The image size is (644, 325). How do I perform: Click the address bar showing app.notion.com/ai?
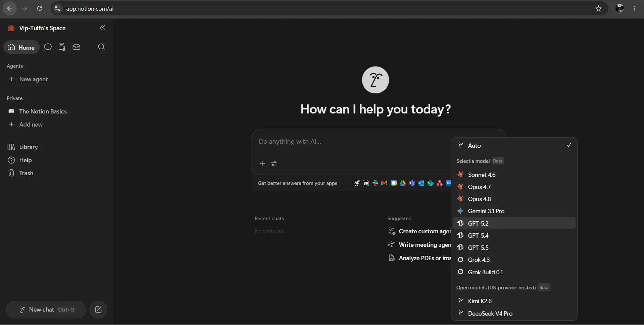(329, 8)
